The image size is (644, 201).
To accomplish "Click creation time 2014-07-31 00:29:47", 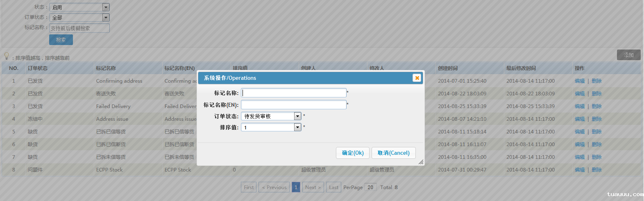I will (462, 170).
